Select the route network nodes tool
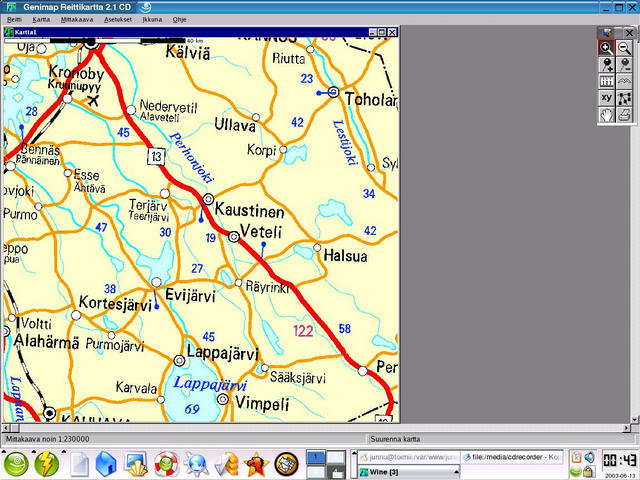 pyautogui.click(x=624, y=98)
